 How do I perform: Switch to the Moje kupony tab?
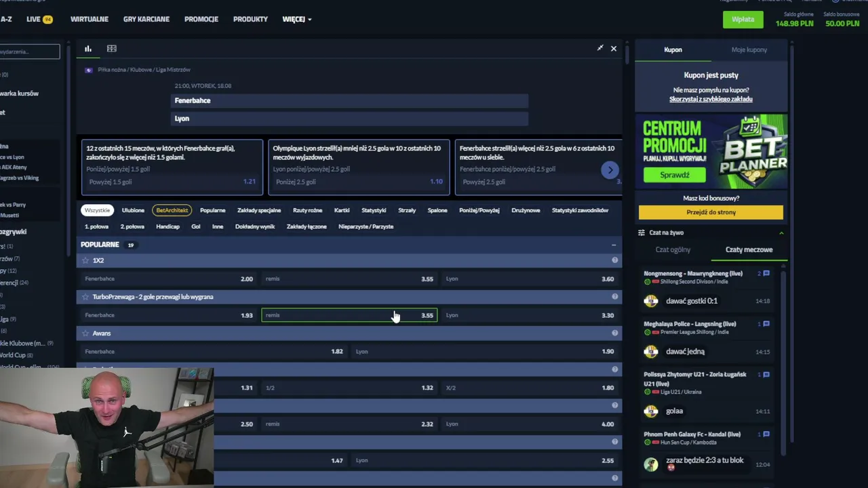click(x=749, y=49)
